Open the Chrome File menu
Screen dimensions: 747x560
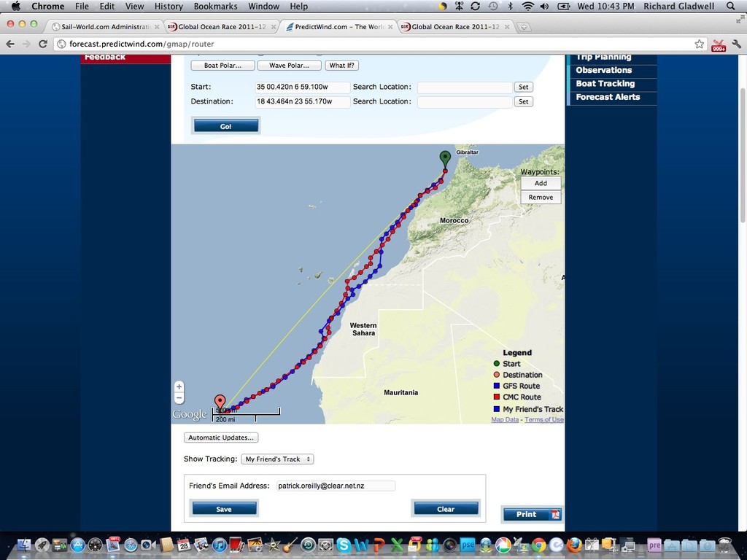click(x=82, y=6)
